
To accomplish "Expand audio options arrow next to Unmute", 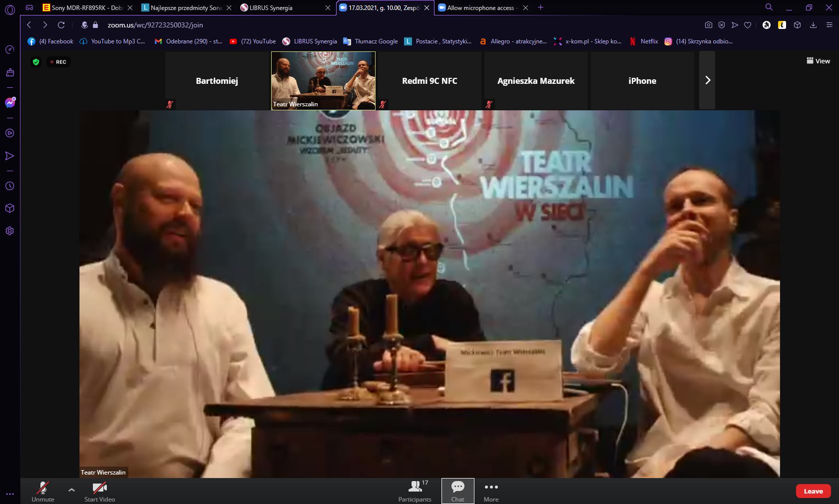I will coord(71,490).
